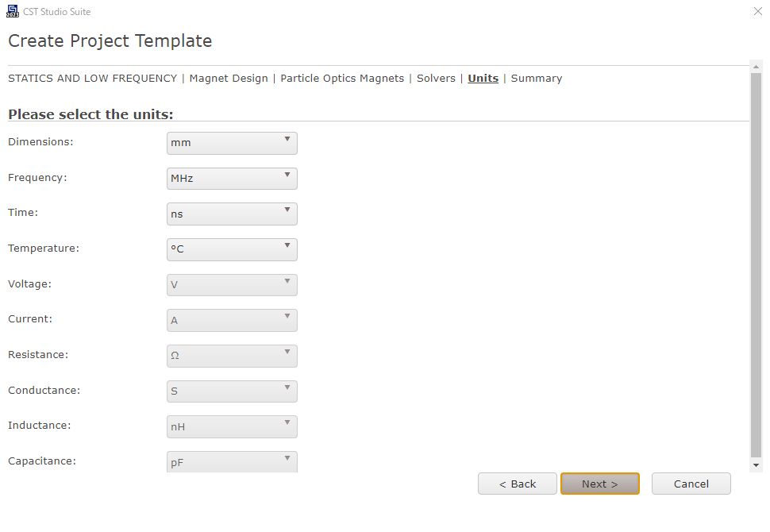This screenshot has height=532, width=770.
Task: Switch to Particle Optics Magnets step
Action: click(x=342, y=79)
